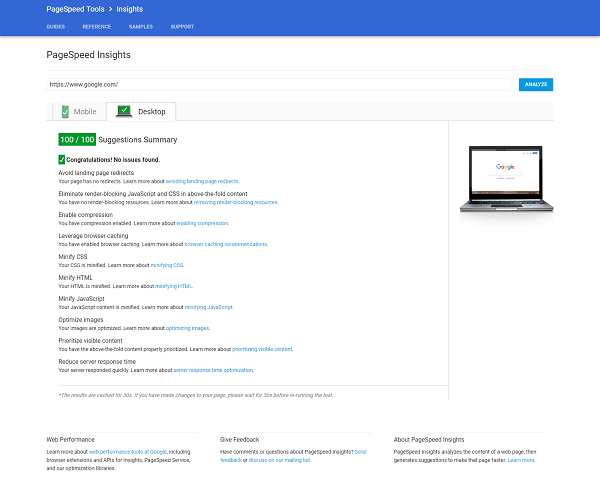Open the browser caching recommendations link

click(x=226, y=244)
